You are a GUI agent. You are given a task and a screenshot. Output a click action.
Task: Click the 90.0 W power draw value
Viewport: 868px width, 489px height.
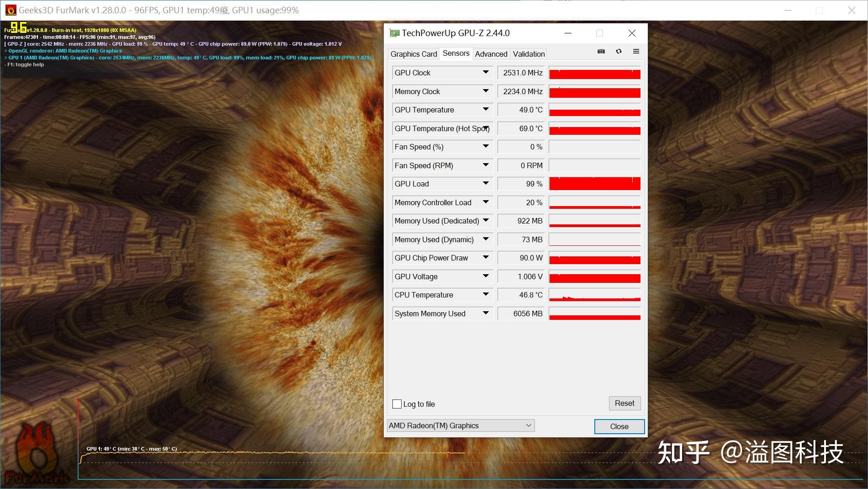point(521,258)
